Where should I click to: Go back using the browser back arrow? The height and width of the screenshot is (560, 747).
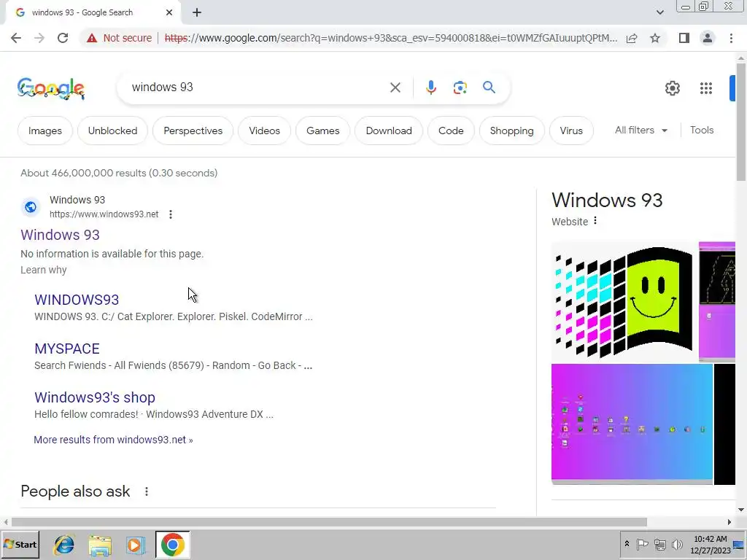coord(16,38)
